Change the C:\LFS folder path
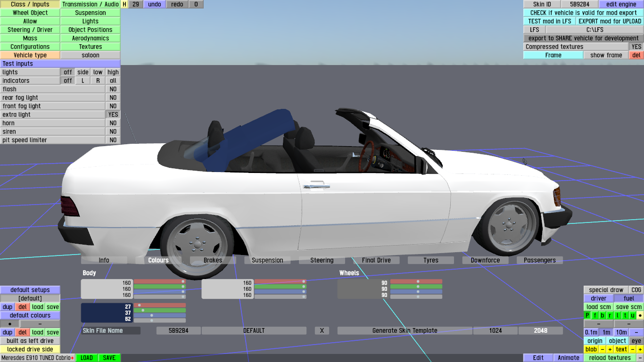This screenshot has height=362, width=644. coord(595,30)
